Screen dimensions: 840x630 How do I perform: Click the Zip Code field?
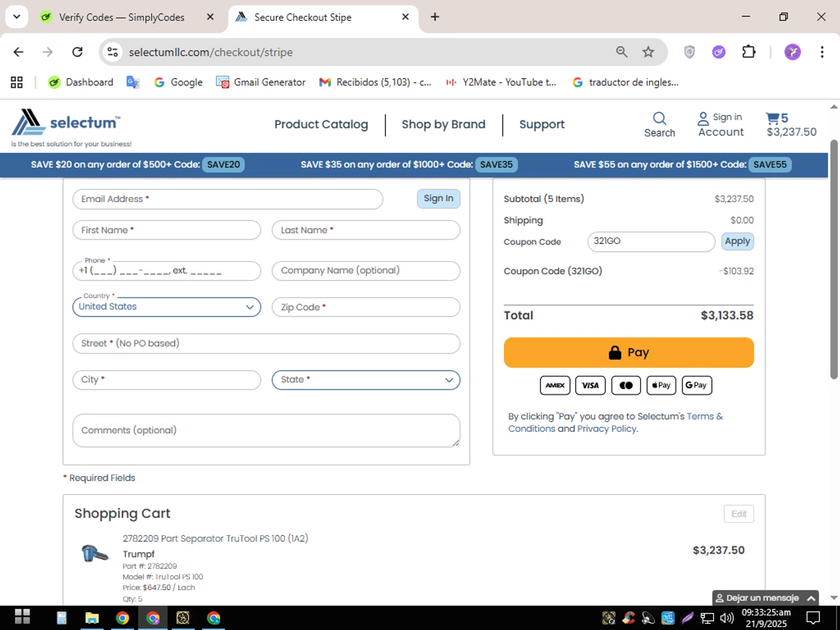[366, 307]
